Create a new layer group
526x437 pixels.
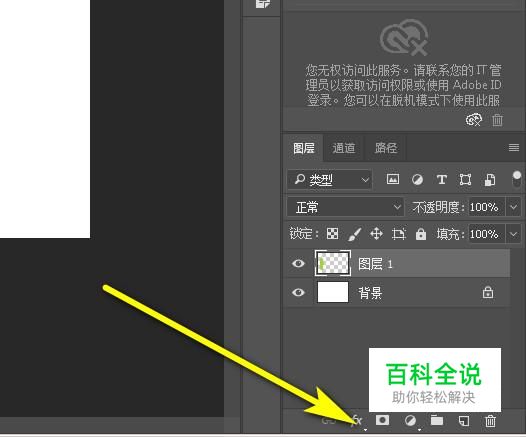[x=437, y=420]
